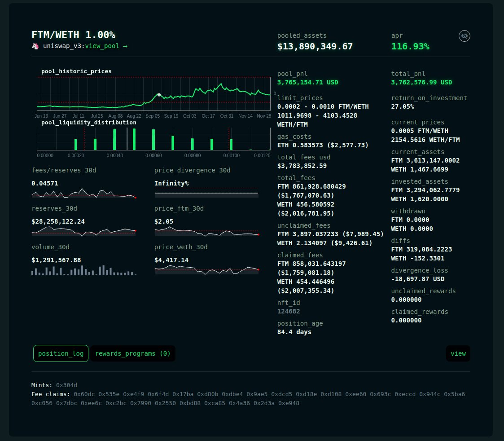Open fee claim transaction 0x4a36

coord(240,403)
